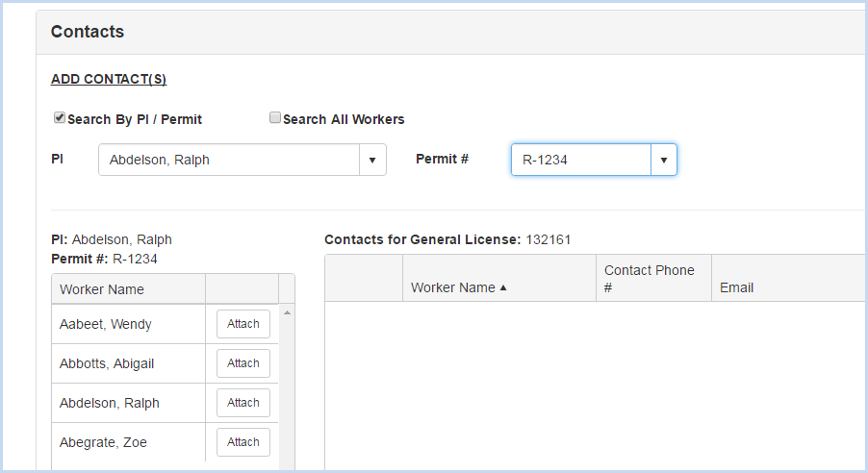Open the PI dropdown arrow
This screenshot has width=868, height=473.
372,160
